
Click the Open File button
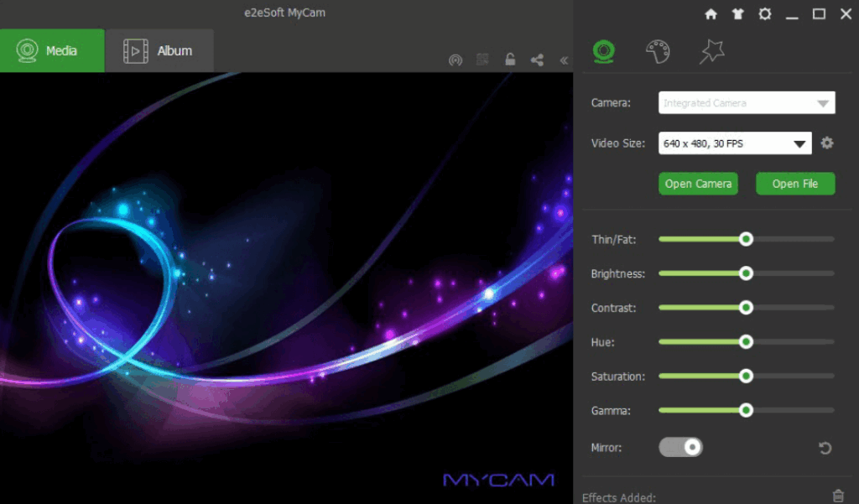[x=795, y=184]
